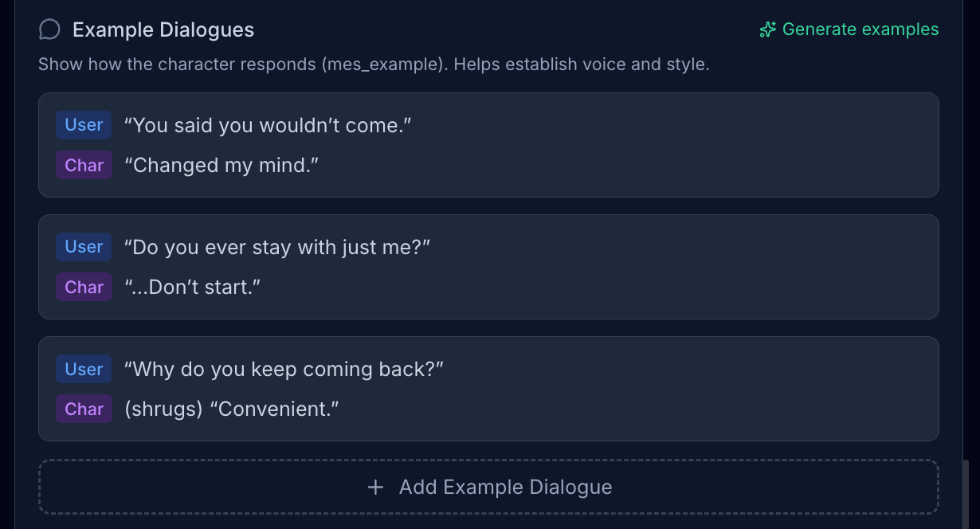980x529 pixels.
Task: Click the Char badge beside (shrugs) "Convenient"
Action: 84,409
